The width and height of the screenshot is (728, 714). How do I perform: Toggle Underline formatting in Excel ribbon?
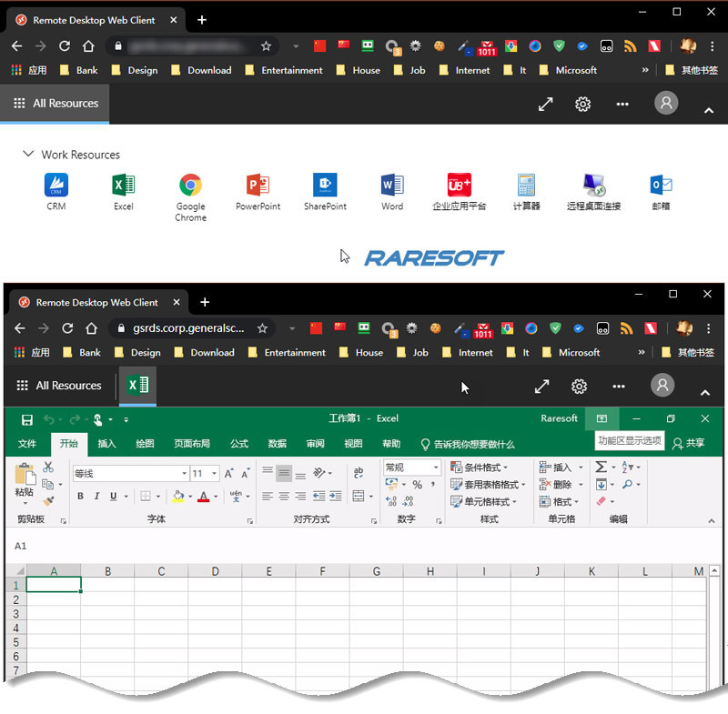click(x=114, y=497)
